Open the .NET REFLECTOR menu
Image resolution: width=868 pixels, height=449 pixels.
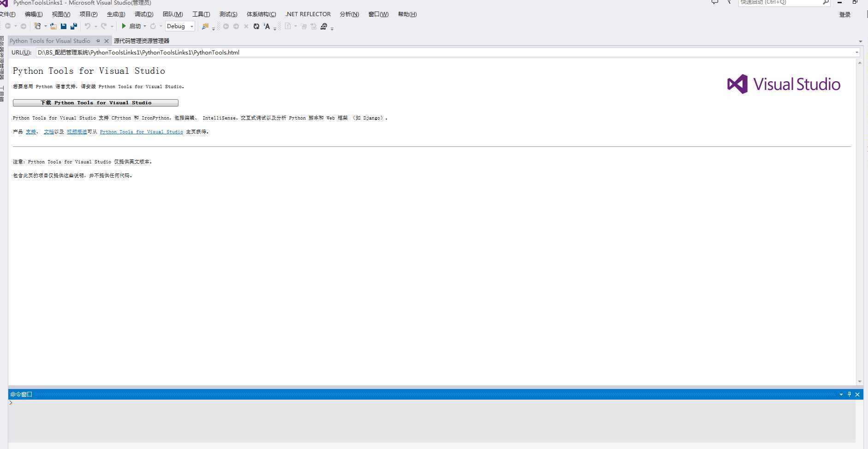pos(308,14)
